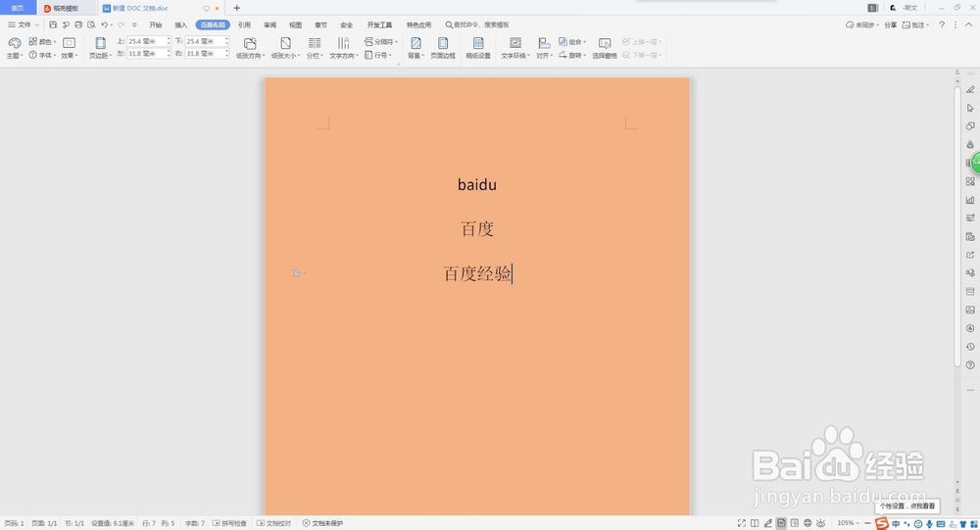Expand the 行号 (Line numbers) dropdown
Viewport: 980px width, 530px height.
378,55
